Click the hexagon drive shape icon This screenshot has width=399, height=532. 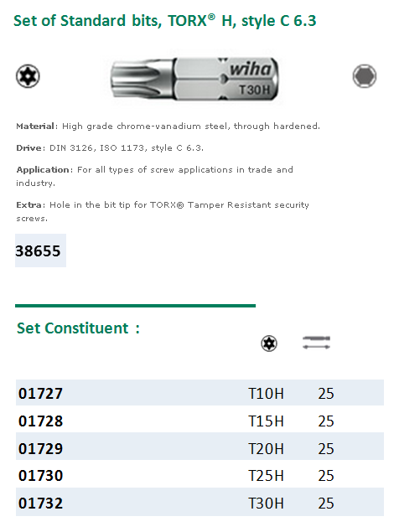point(365,76)
